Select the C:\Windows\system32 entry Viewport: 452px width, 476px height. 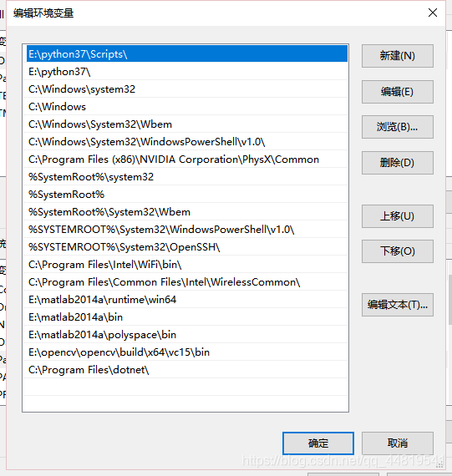[185, 89]
